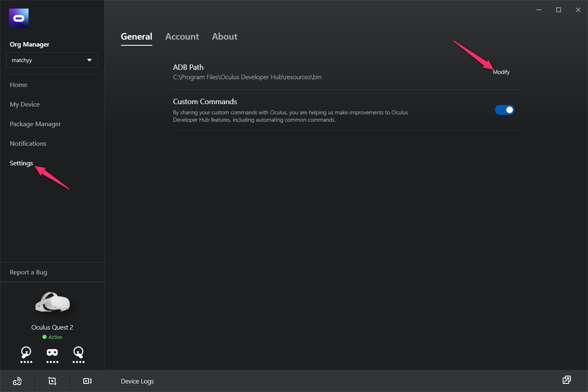Open Package Manager page
The height and width of the screenshot is (392, 588).
point(36,124)
